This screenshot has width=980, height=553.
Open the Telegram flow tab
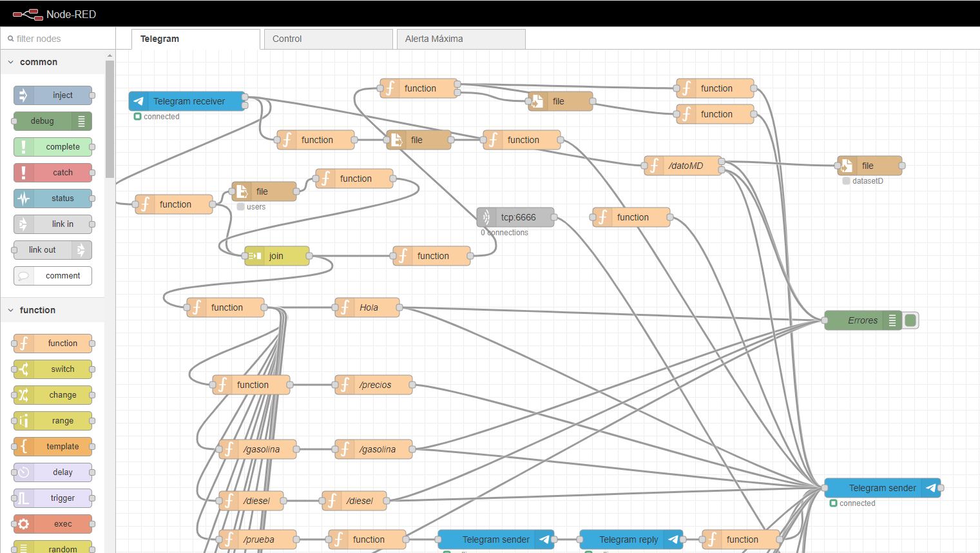click(196, 39)
